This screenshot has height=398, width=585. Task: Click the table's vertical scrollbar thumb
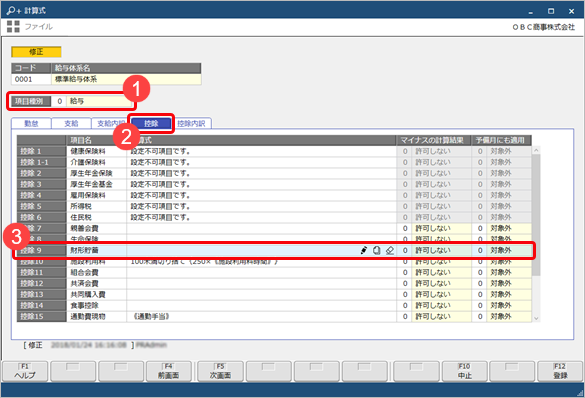pyautogui.click(x=536, y=215)
